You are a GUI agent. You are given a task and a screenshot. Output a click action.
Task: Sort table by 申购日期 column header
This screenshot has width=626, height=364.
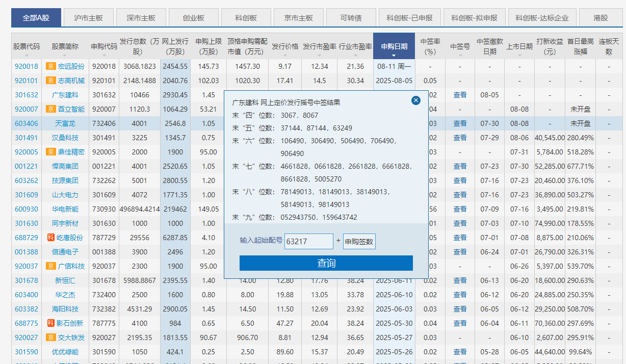(x=394, y=46)
